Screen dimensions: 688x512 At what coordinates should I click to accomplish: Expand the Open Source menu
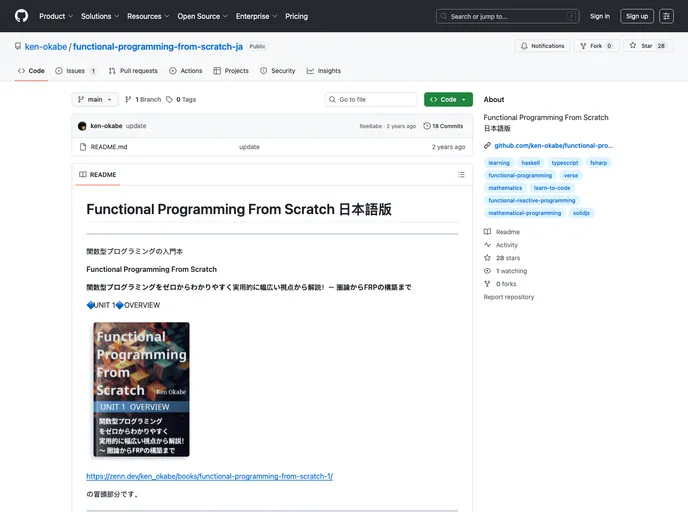click(202, 16)
